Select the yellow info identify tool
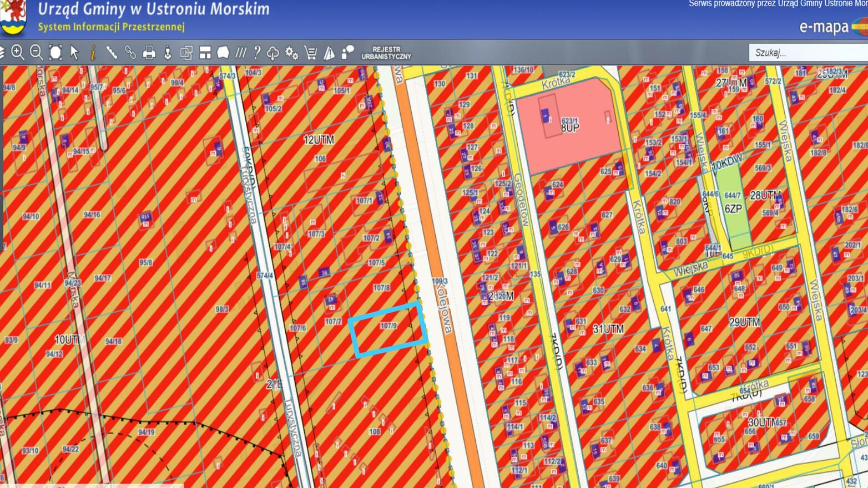Image resolution: width=868 pixels, height=488 pixels. (93, 53)
